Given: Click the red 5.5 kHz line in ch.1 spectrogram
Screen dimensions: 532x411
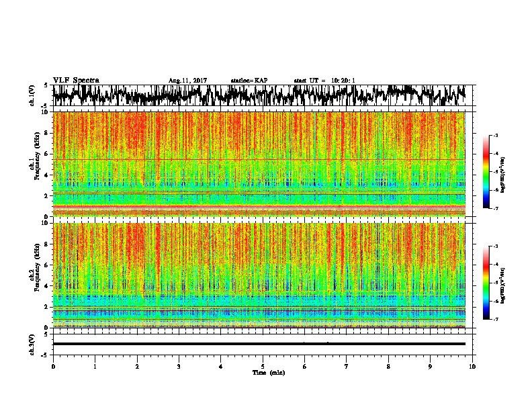Looking at the screenshot, I should click(x=259, y=159).
